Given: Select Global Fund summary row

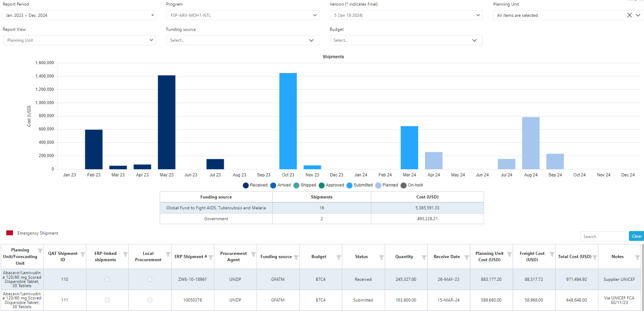Looking at the screenshot, I should coord(321,208).
